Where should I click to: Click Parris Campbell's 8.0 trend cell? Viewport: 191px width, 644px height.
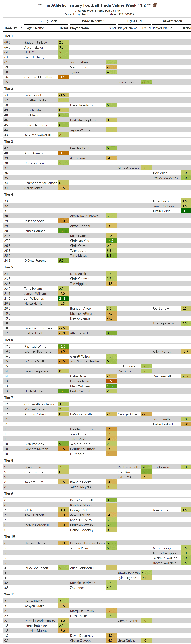111,500
